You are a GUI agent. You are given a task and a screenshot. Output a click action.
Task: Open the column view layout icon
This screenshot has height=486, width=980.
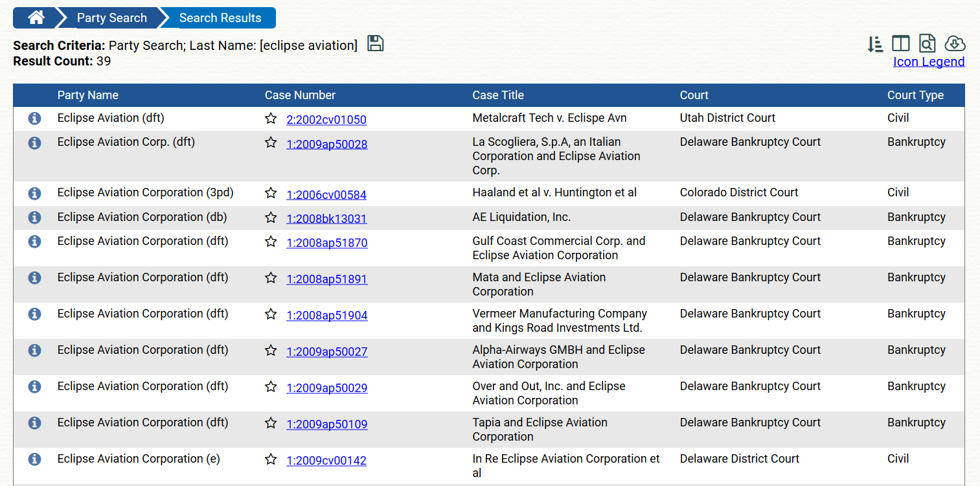(901, 43)
